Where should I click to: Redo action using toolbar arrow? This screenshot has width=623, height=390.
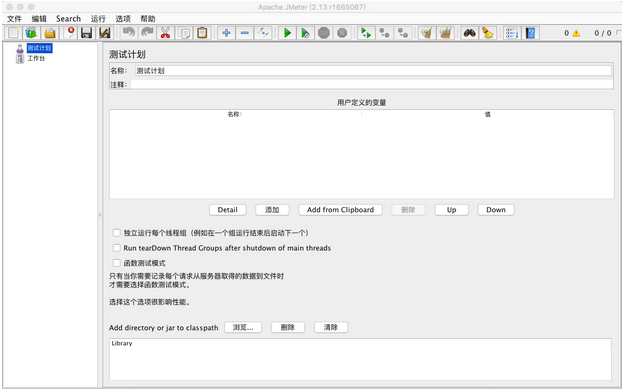147,33
